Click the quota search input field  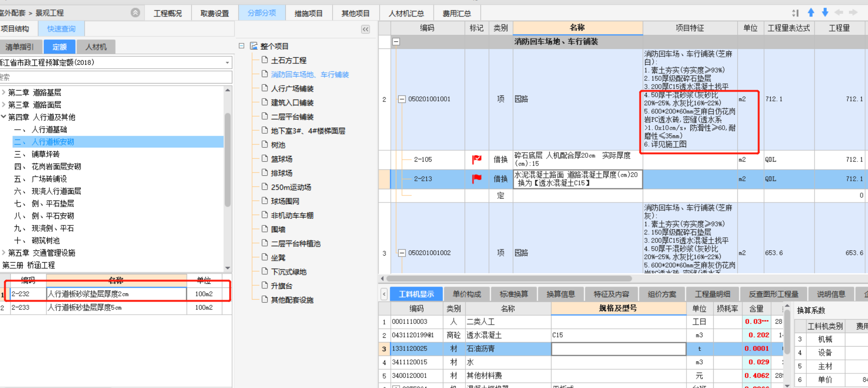(115, 77)
